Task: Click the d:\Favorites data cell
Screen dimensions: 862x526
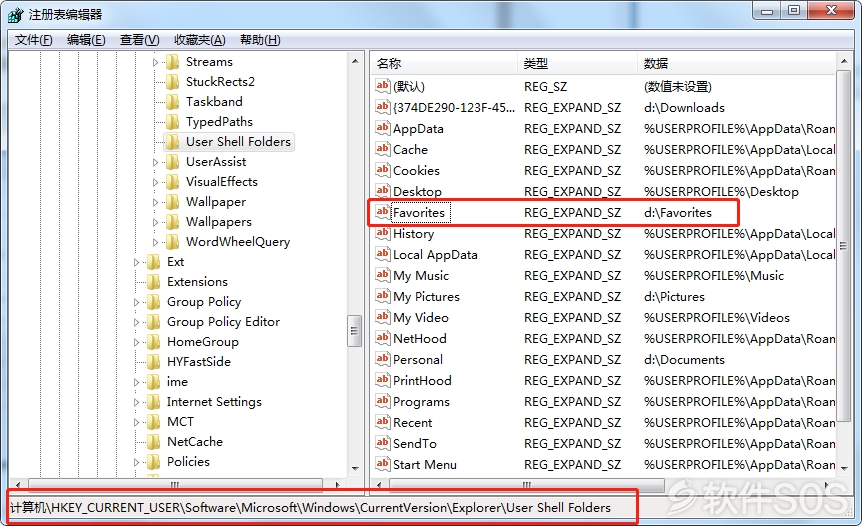Action: coord(677,213)
